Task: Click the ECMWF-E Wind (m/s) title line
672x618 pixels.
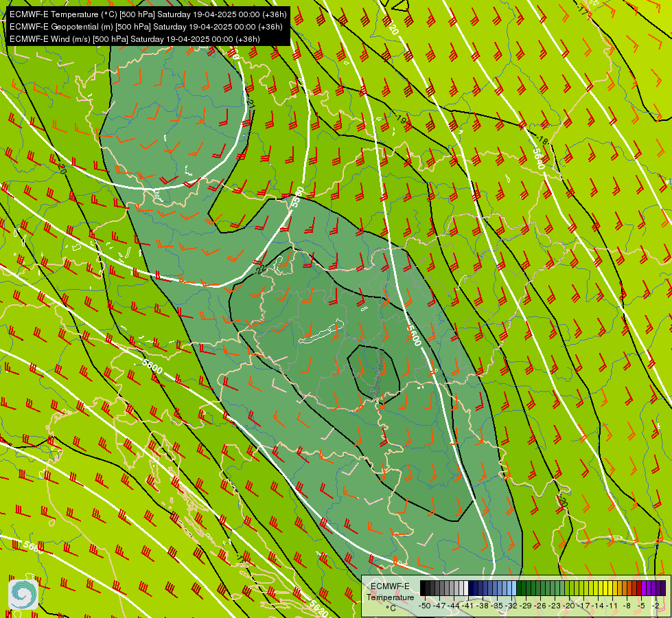Action: coord(135,39)
